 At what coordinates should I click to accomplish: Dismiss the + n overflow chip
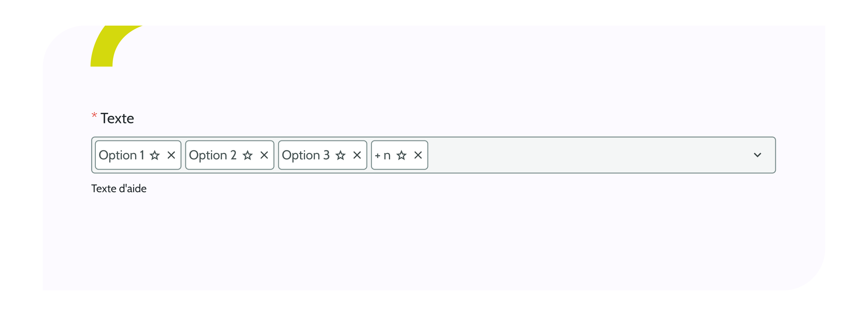coord(418,155)
